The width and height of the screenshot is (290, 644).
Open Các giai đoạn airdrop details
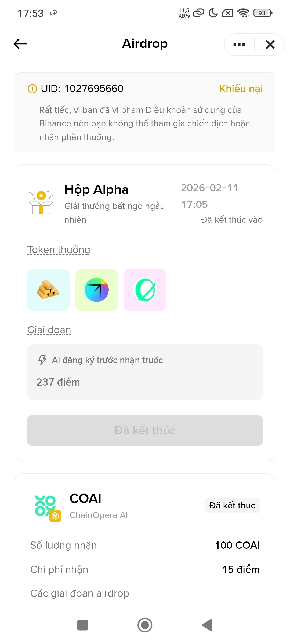click(x=80, y=594)
